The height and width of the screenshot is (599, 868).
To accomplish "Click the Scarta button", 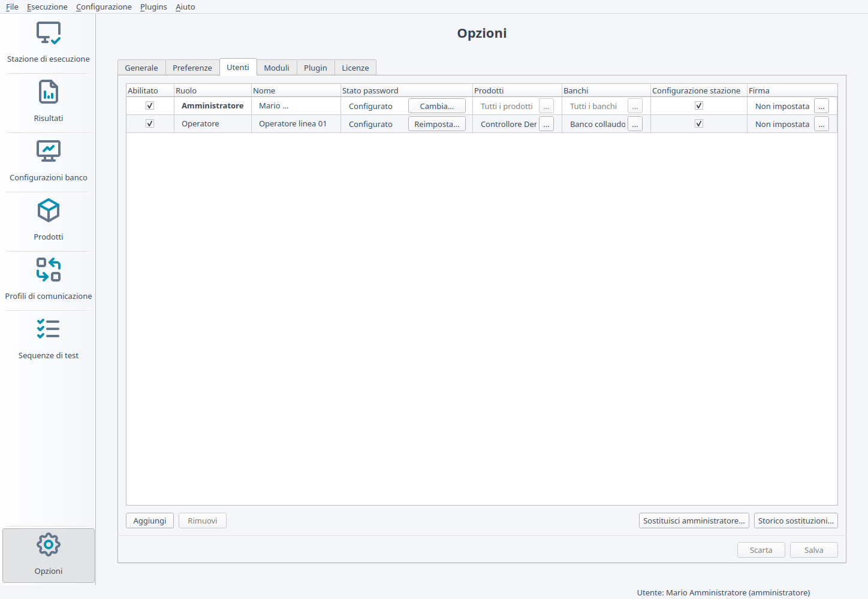I will point(761,550).
